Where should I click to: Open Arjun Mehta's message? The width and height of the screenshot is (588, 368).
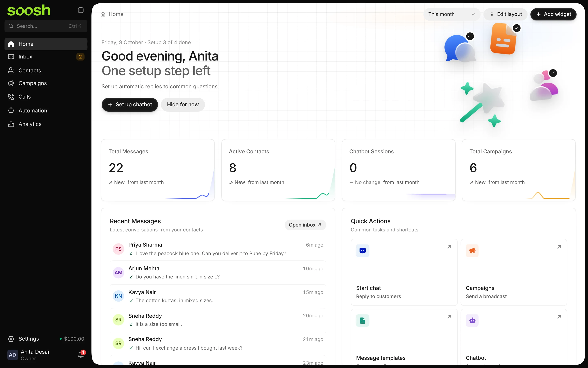pyautogui.click(x=218, y=273)
